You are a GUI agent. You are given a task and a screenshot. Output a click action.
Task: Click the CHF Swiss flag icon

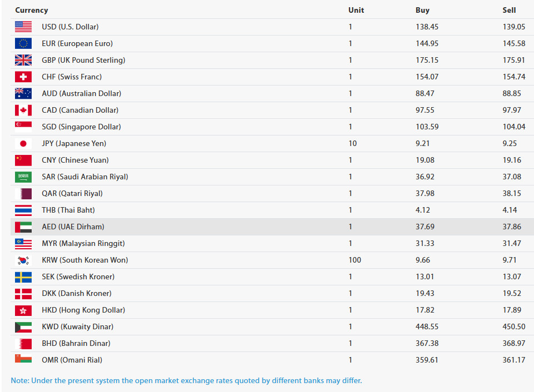[x=23, y=77]
